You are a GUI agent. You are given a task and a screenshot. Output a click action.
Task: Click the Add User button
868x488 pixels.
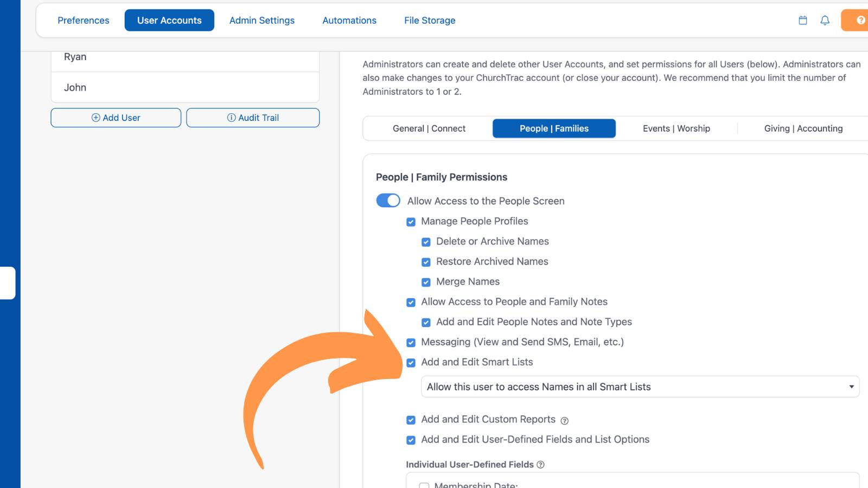click(116, 118)
